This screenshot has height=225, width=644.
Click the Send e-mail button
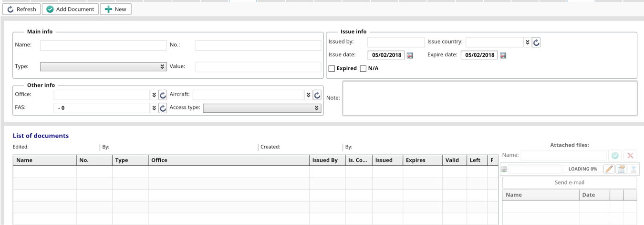pos(569,182)
